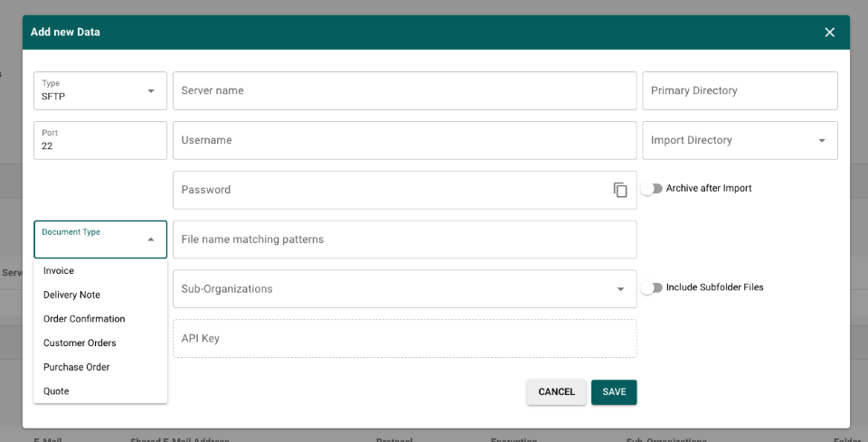Select Order Confirmation option
The image size is (868, 442).
[x=84, y=319]
